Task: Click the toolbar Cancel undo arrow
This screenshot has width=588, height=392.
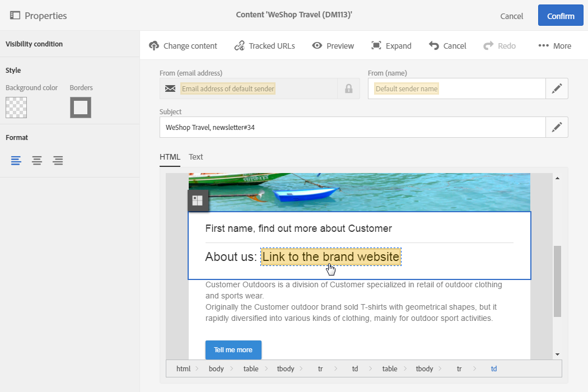Action: tap(434, 46)
